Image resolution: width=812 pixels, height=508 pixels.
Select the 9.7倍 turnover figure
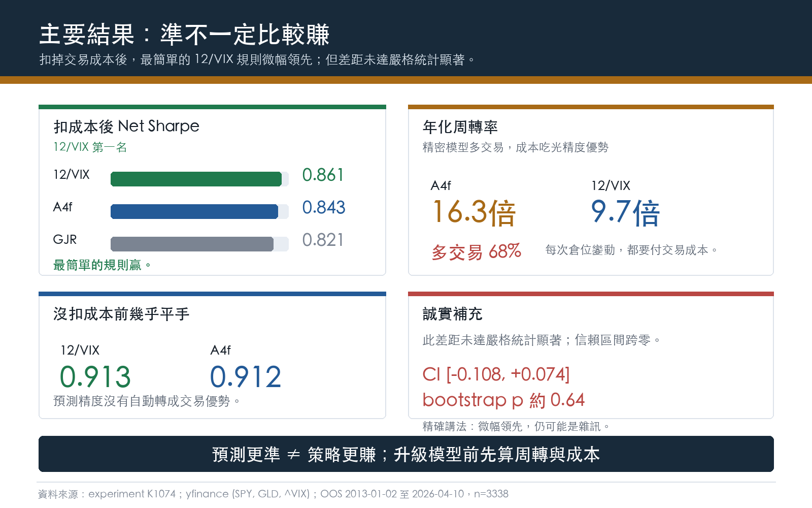[x=625, y=212]
